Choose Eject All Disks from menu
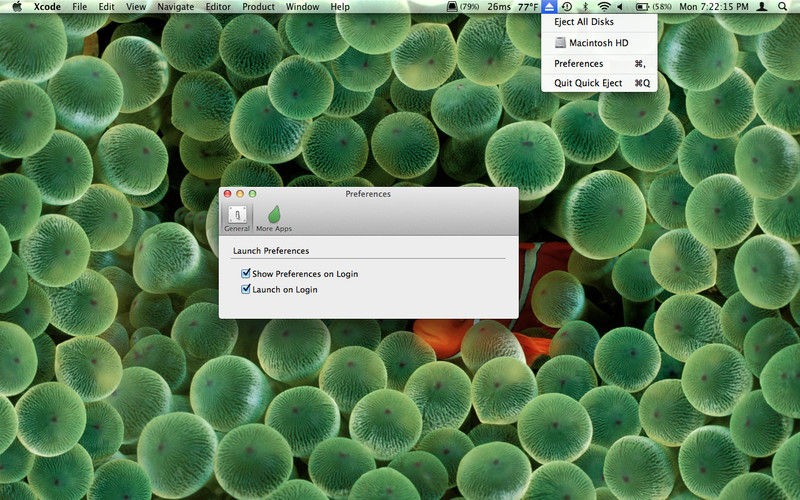 point(599,22)
